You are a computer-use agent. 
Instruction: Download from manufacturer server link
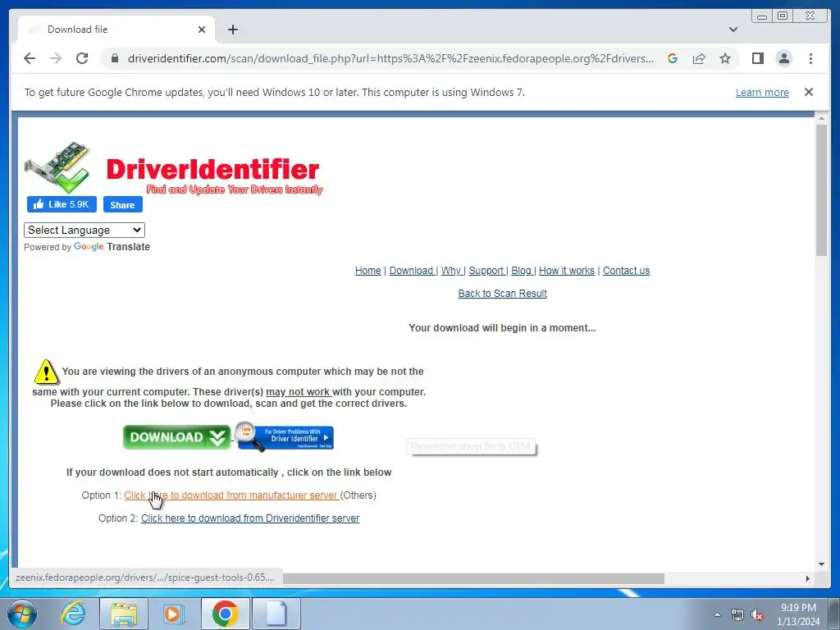231,495
